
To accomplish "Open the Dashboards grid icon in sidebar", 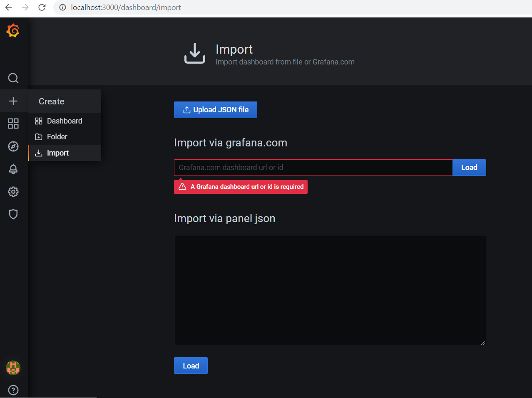I will pyautogui.click(x=13, y=124).
